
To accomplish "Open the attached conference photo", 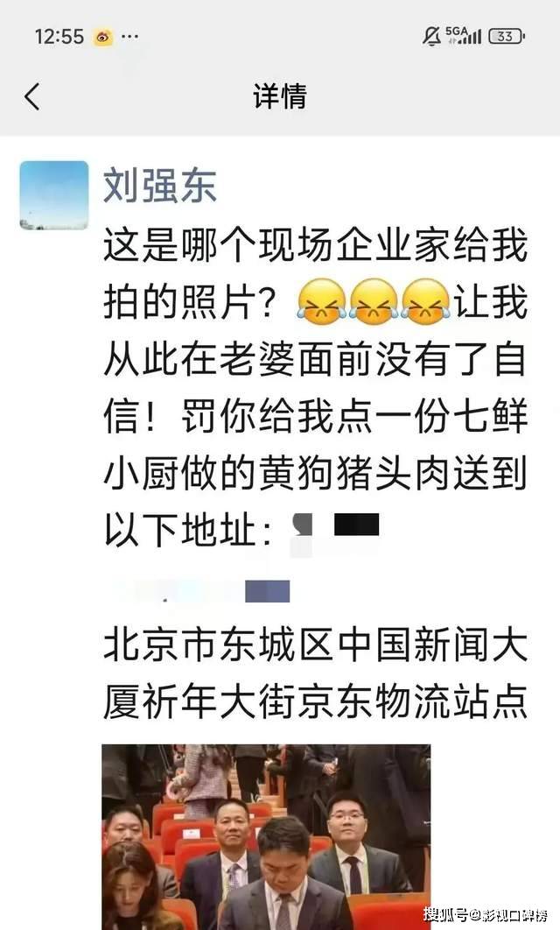I will click(x=266, y=837).
